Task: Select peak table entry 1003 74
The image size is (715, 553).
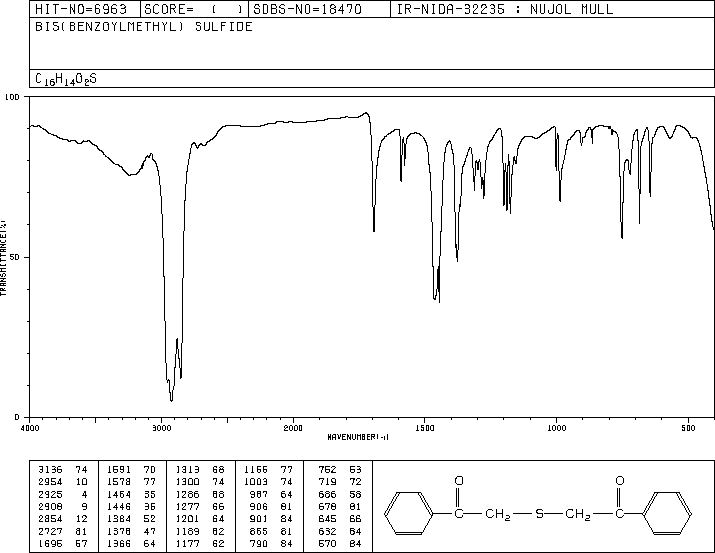Action: tap(268, 482)
